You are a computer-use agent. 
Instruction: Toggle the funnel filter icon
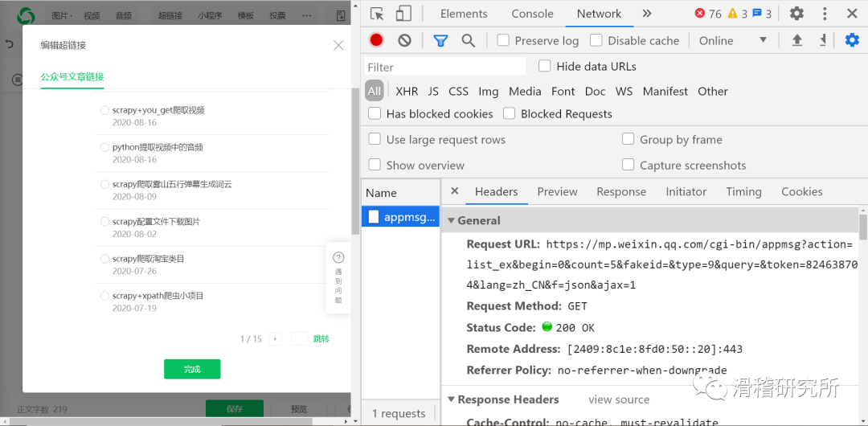(440, 40)
